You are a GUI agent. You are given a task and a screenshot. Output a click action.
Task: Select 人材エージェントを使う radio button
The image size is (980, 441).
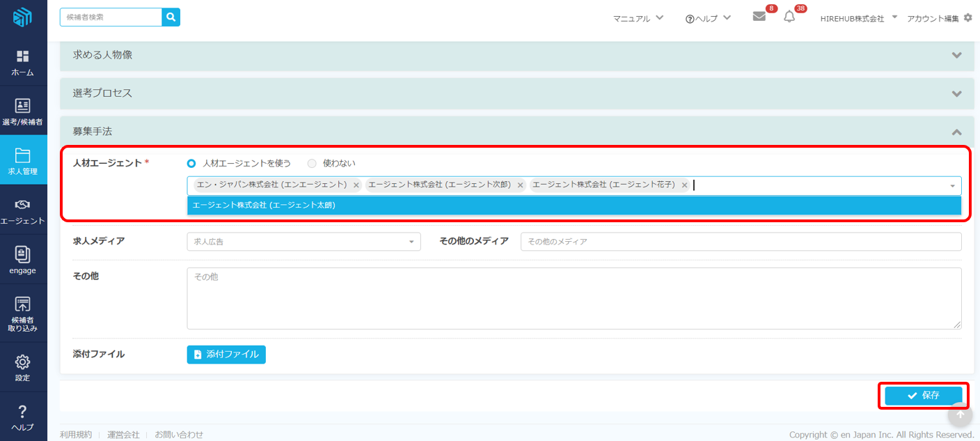[x=191, y=164]
